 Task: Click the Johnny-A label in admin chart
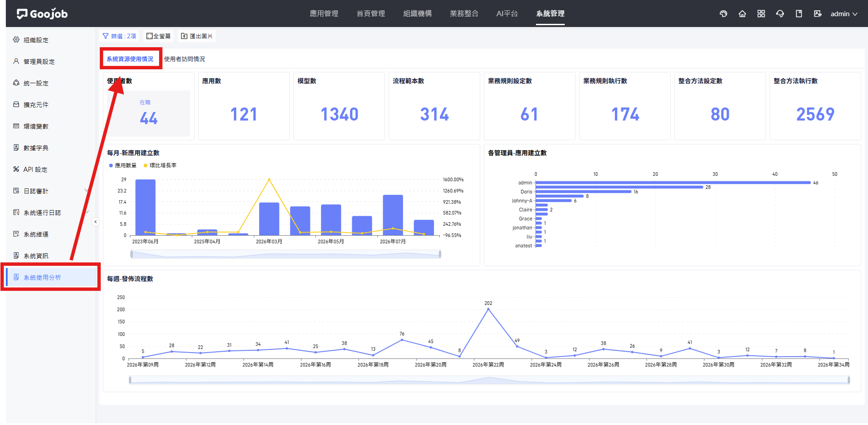click(x=522, y=201)
